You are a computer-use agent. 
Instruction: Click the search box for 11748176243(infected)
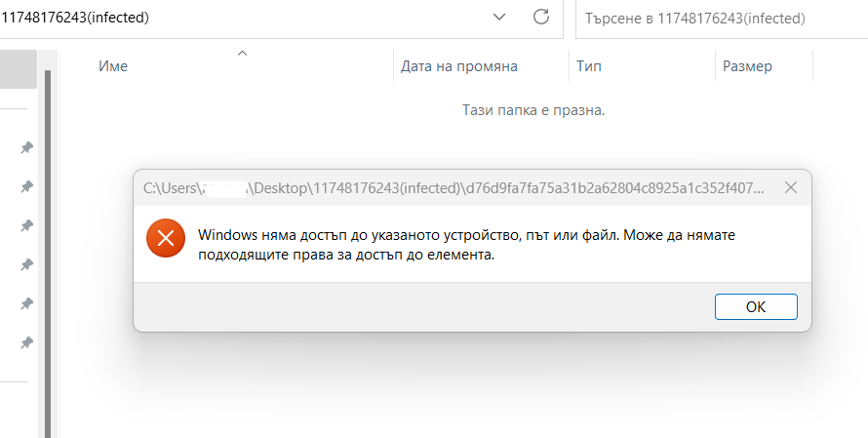(722, 19)
